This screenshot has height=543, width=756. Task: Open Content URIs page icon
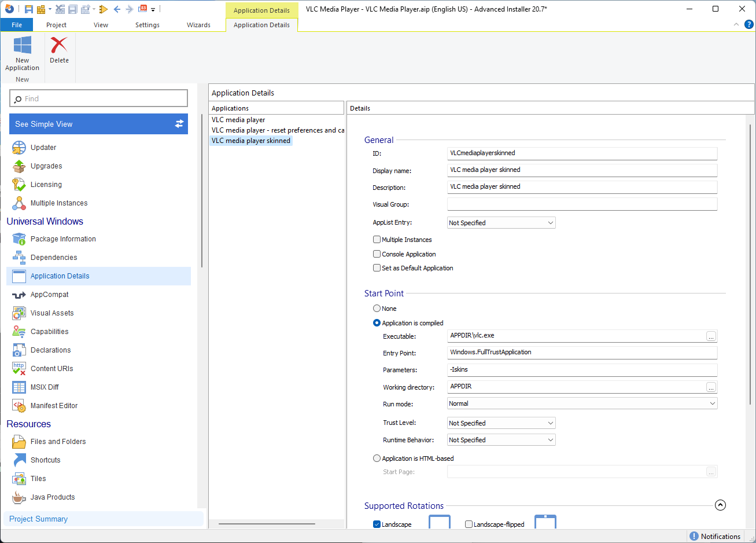[x=19, y=369]
